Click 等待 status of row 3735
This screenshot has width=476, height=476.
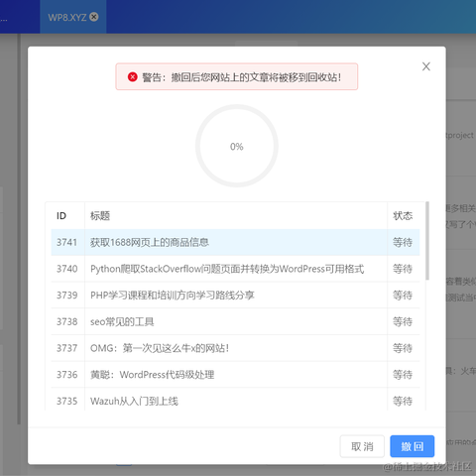(403, 401)
